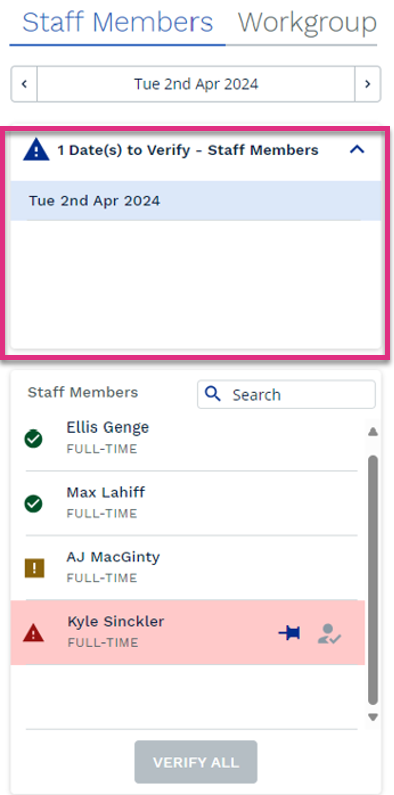Viewport: 394px width, 795px height.
Task: Go to the previous date with left arrow
Action: pos(24,84)
